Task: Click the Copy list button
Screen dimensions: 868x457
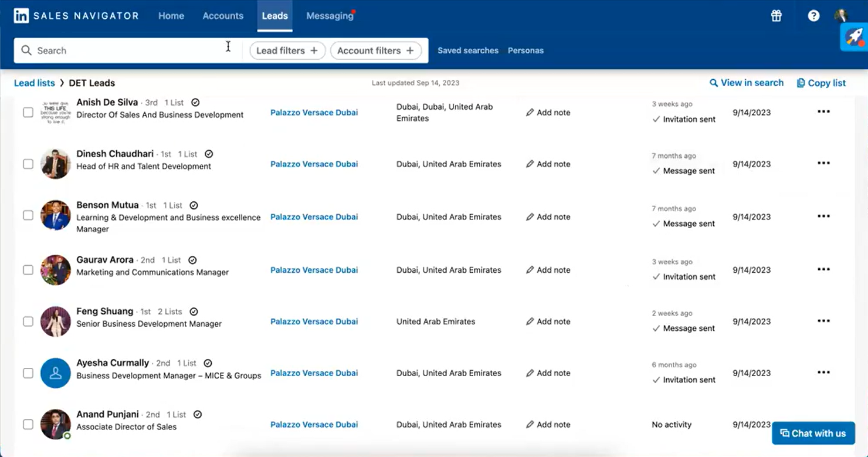Action: point(821,83)
